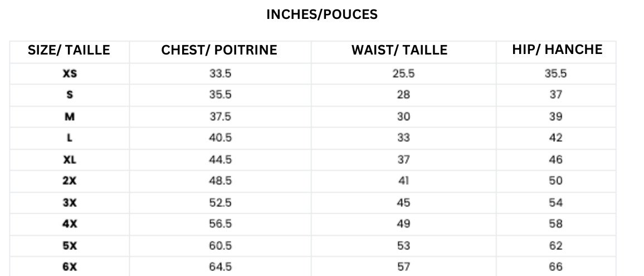Select hip value 39 in M row
The image size is (644, 276).
555,117
